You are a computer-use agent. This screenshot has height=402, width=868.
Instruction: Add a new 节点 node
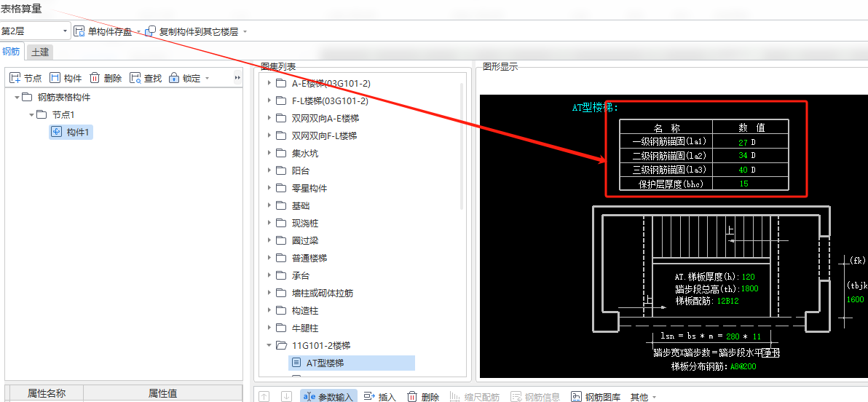[26, 78]
